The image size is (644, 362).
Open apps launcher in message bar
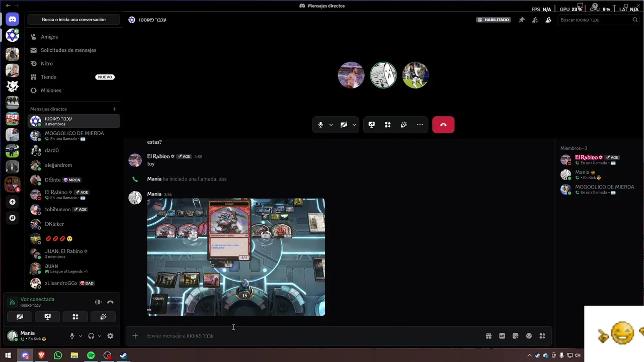[x=542, y=336]
